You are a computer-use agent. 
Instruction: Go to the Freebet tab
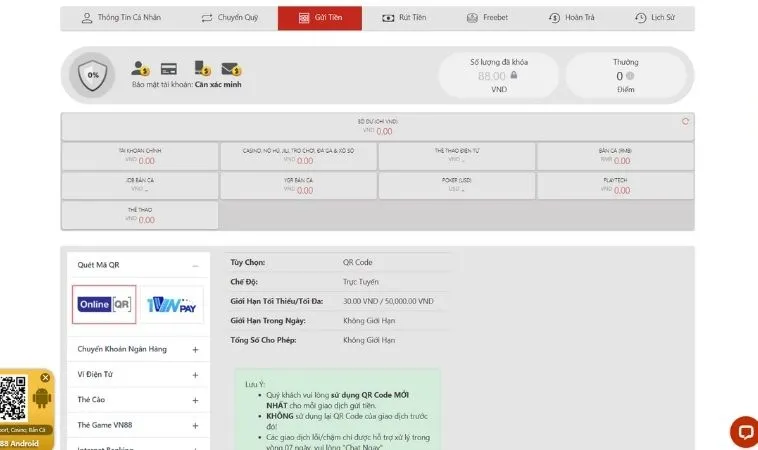pyautogui.click(x=487, y=18)
